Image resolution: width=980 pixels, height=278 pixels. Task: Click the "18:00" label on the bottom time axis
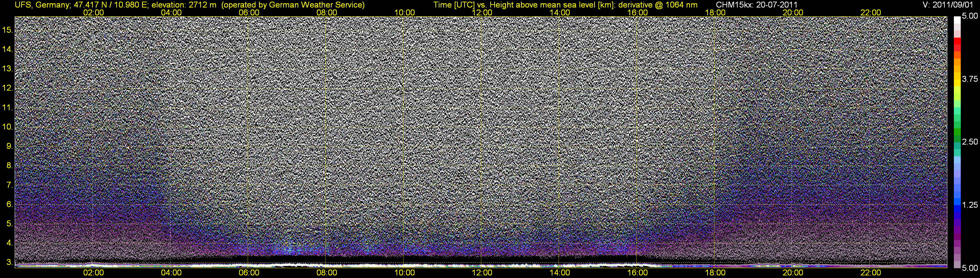(715, 273)
